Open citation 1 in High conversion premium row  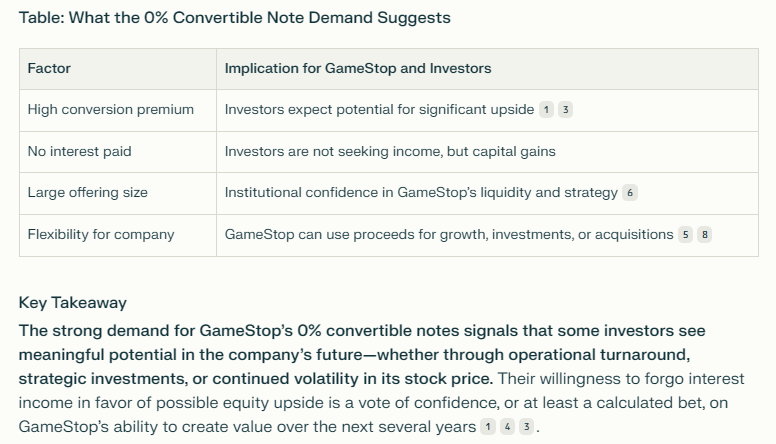[x=546, y=110]
